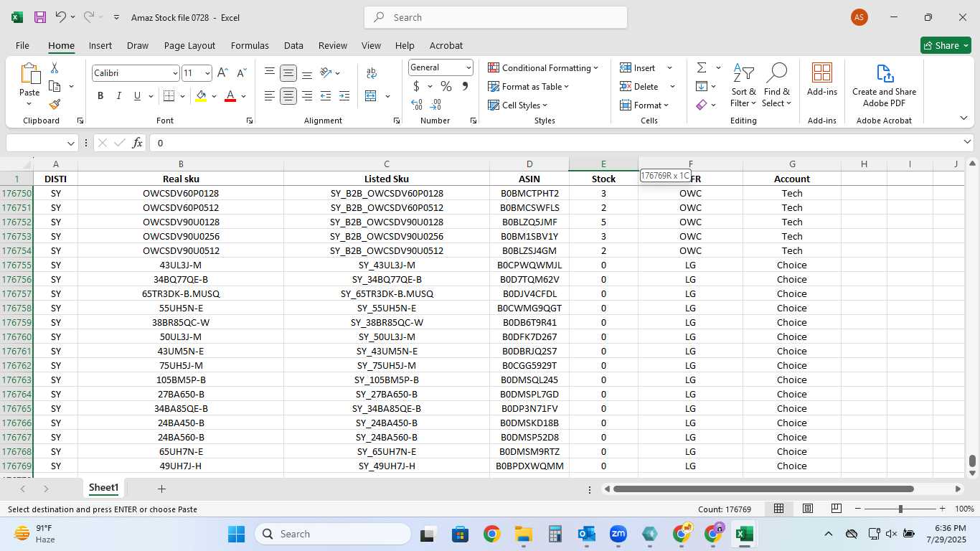980x551 pixels.
Task: Toggle Underline formatting
Action: 137,96
